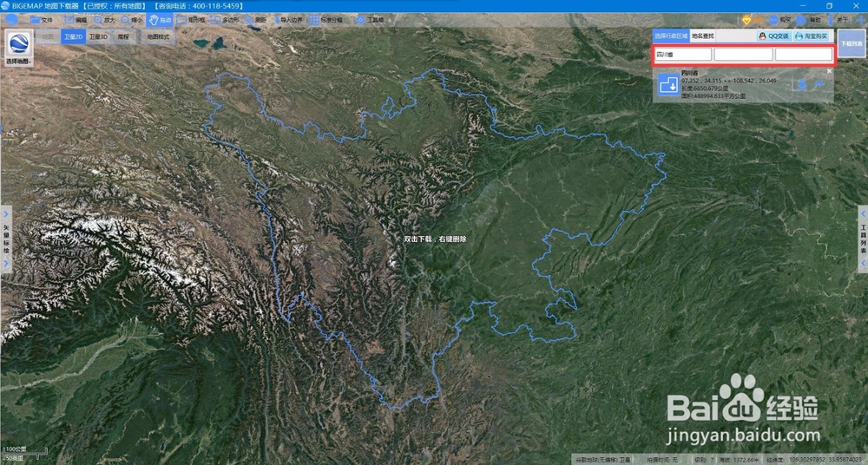
Task: Open 关于 about info
Action: tap(838, 20)
